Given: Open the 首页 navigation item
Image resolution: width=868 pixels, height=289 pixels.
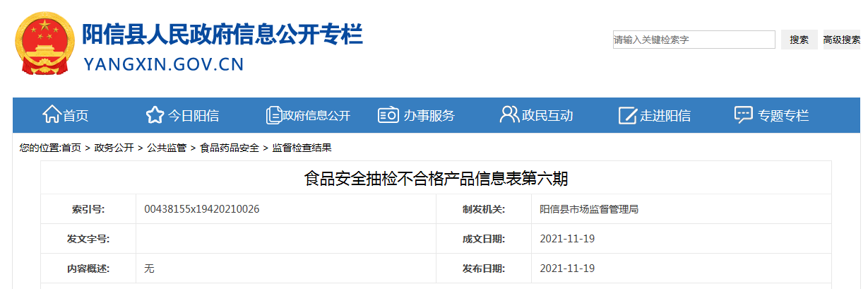Looking at the screenshot, I should click(76, 116).
